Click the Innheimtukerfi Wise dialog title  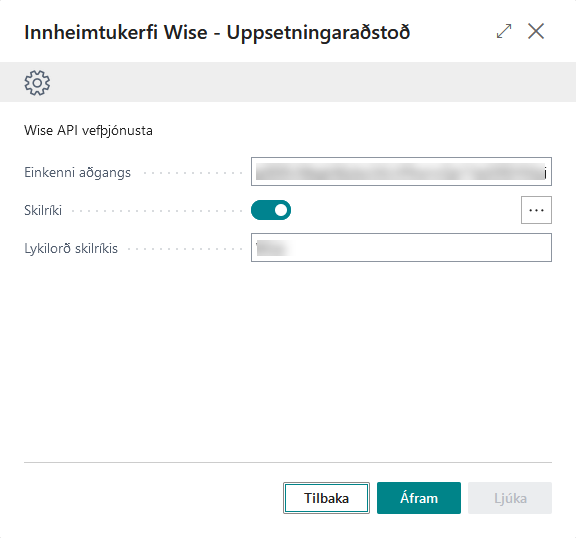coord(217,32)
